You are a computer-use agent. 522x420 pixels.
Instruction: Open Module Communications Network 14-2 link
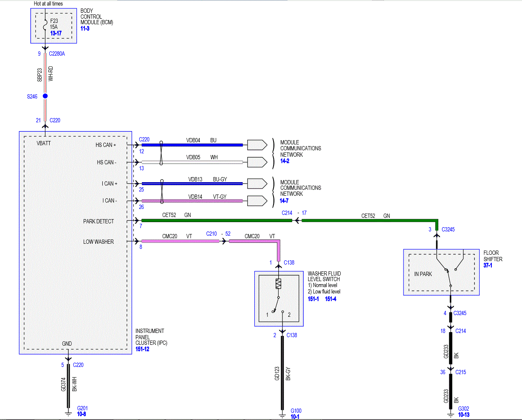[285, 161]
